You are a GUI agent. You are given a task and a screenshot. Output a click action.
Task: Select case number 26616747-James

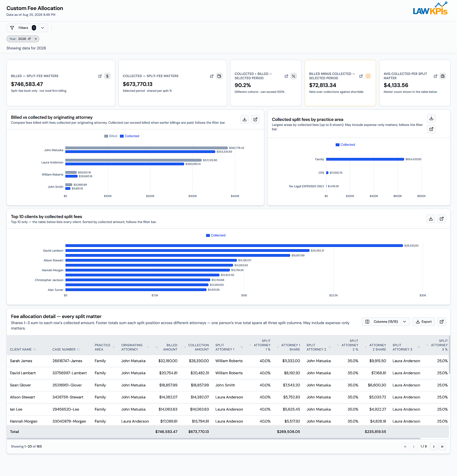pyautogui.click(x=67, y=361)
